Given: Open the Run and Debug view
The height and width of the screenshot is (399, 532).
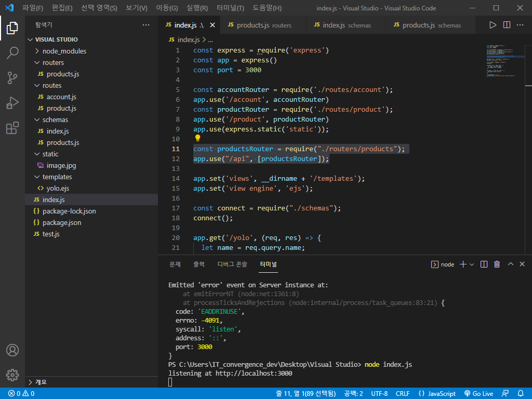Looking at the screenshot, I should pos(12,103).
